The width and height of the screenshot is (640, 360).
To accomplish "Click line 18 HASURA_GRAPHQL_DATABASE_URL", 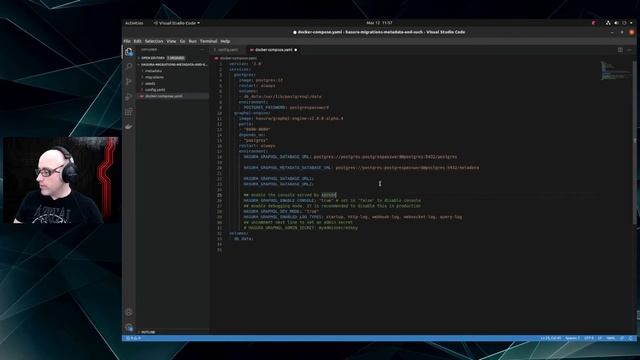I will 350,157.
